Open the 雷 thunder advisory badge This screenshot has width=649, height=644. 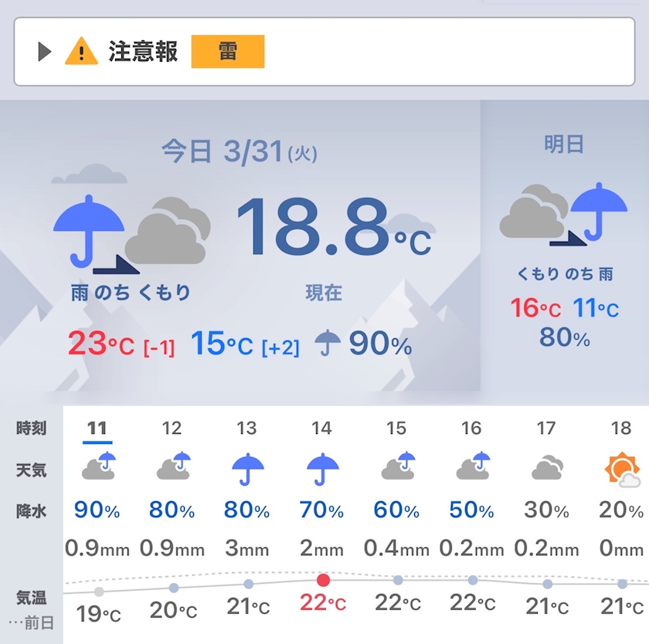[227, 52]
